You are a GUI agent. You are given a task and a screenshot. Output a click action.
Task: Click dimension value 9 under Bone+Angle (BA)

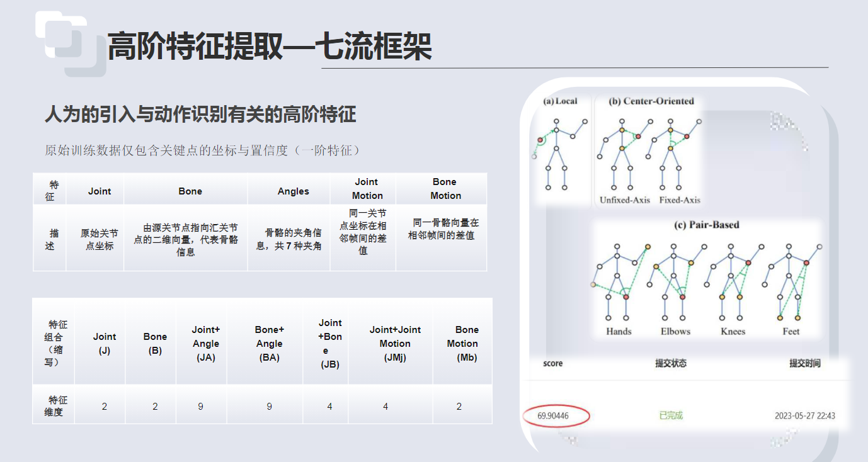(269, 407)
